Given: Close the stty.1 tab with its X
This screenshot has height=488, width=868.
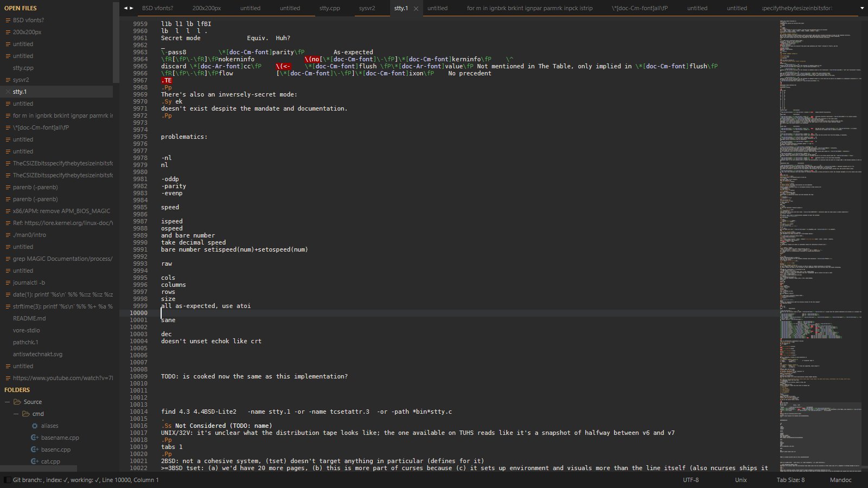Looking at the screenshot, I should pos(416,9).
